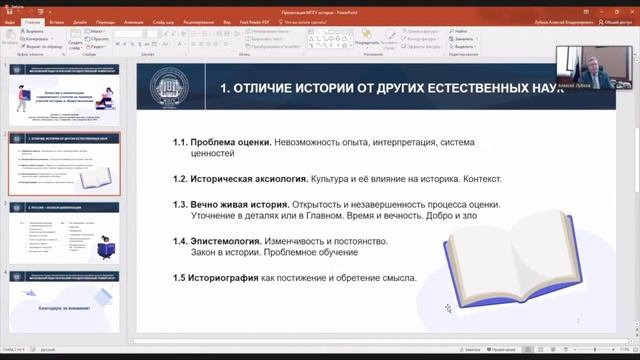Click the Shared access (Общий доступ) icon
Image resolution: width=640 pixels, height=360 pixels.
616,22
